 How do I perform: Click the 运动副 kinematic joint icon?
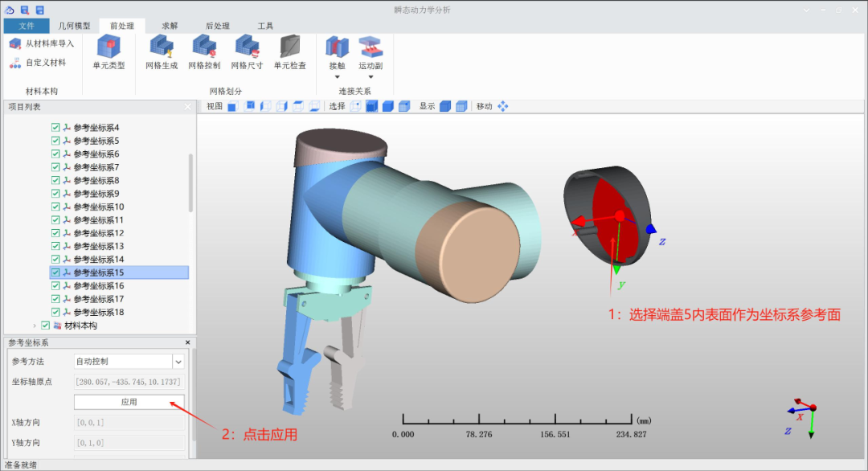[x=371, y=47]
